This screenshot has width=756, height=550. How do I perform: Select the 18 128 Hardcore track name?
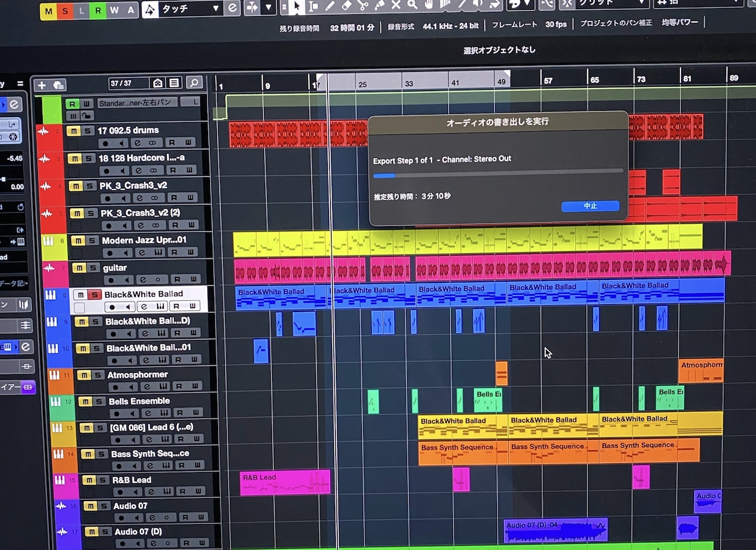point(141,158)
